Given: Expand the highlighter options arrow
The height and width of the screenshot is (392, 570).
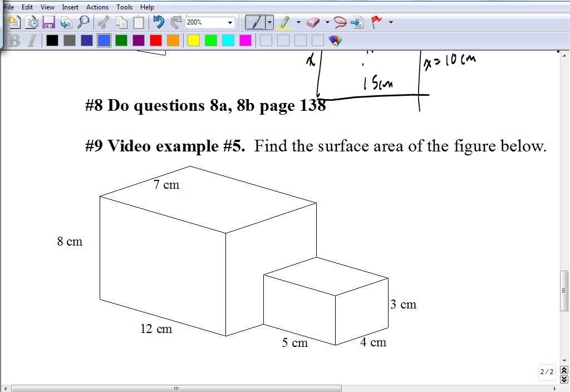Looking at the screenshot, I should (298, 23).
